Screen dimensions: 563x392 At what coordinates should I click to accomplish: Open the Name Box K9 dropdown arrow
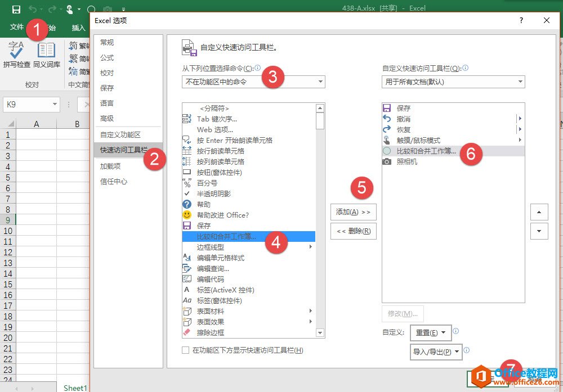coord(55,105)
